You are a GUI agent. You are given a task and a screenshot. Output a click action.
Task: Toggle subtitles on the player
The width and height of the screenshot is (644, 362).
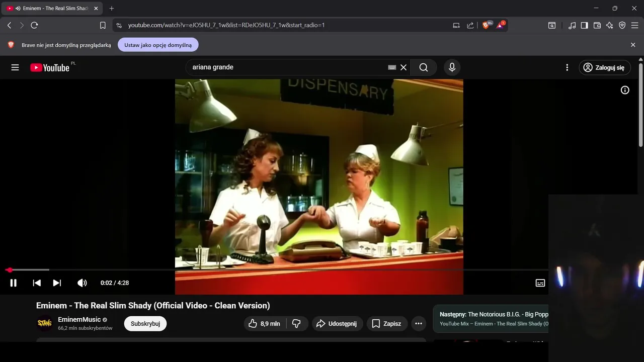pyautogui.click(x=540, y=283)
